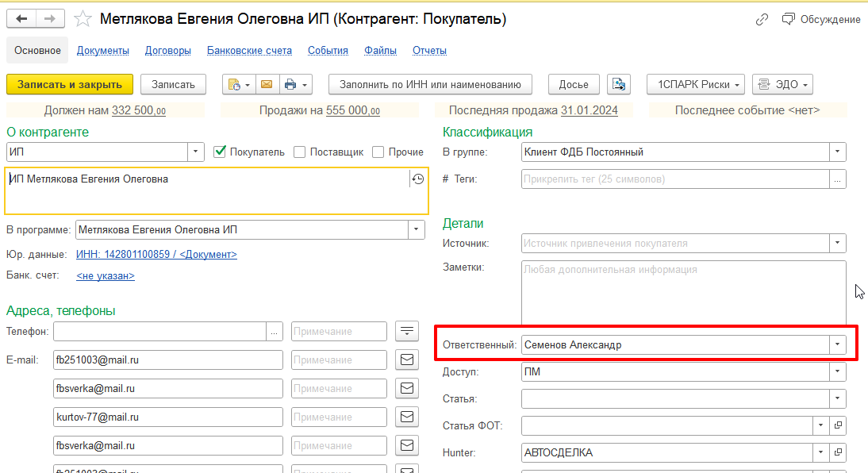Click the <не указан> bank account link
Viewport: 868px width, 473px height.
[106, 276]
